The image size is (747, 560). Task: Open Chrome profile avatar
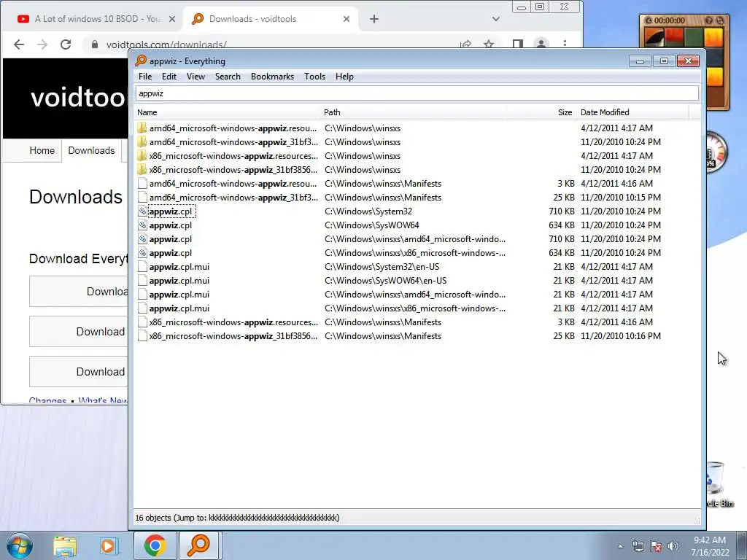click(541, 44)
